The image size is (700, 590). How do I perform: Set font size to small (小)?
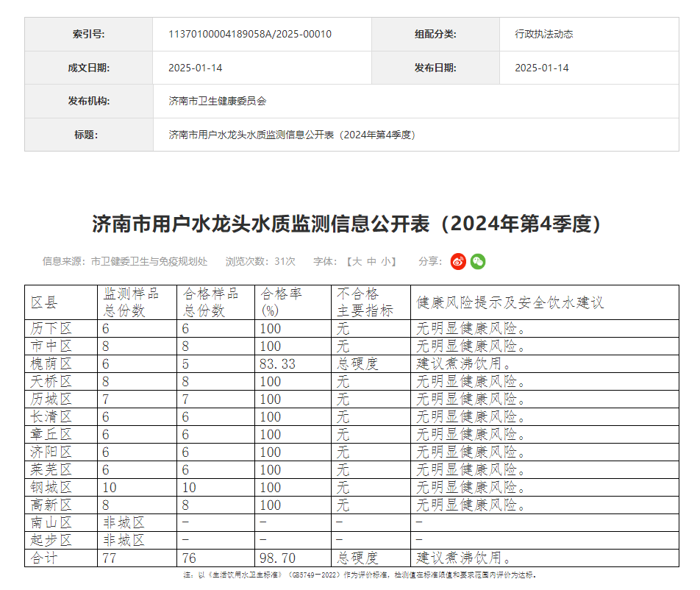coord(386,261)
